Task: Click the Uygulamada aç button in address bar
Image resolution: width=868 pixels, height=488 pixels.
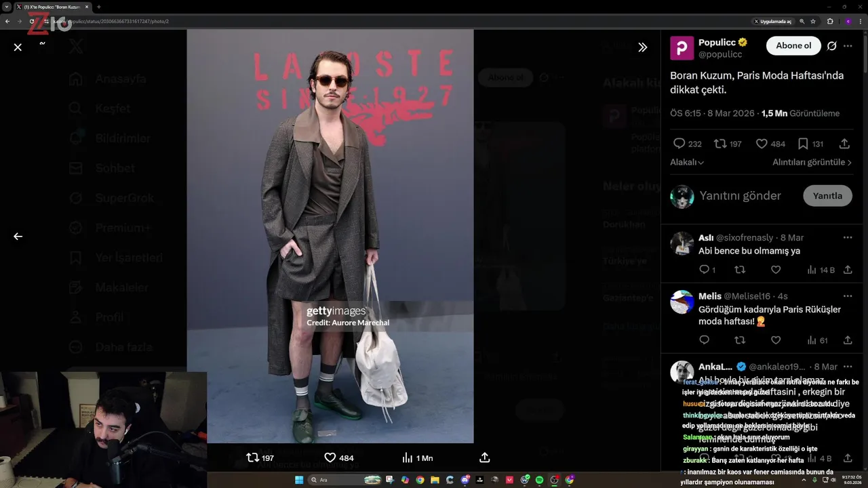Action: point(772,21)
